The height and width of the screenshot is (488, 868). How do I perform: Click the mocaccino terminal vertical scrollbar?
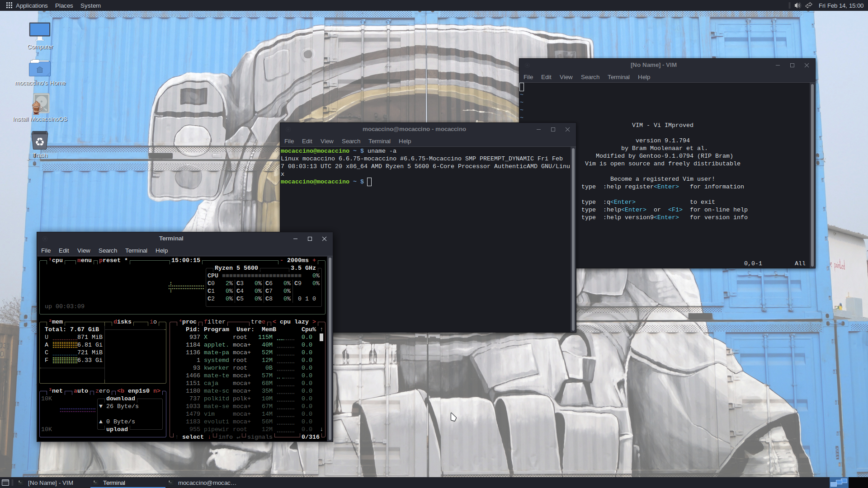(x=573, y=239)
